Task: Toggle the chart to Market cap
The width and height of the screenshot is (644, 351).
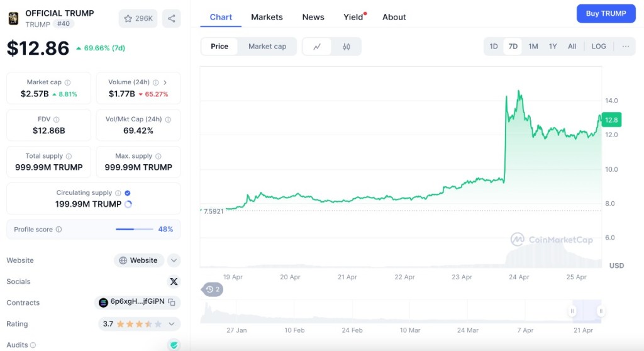Action: [267, 47]
